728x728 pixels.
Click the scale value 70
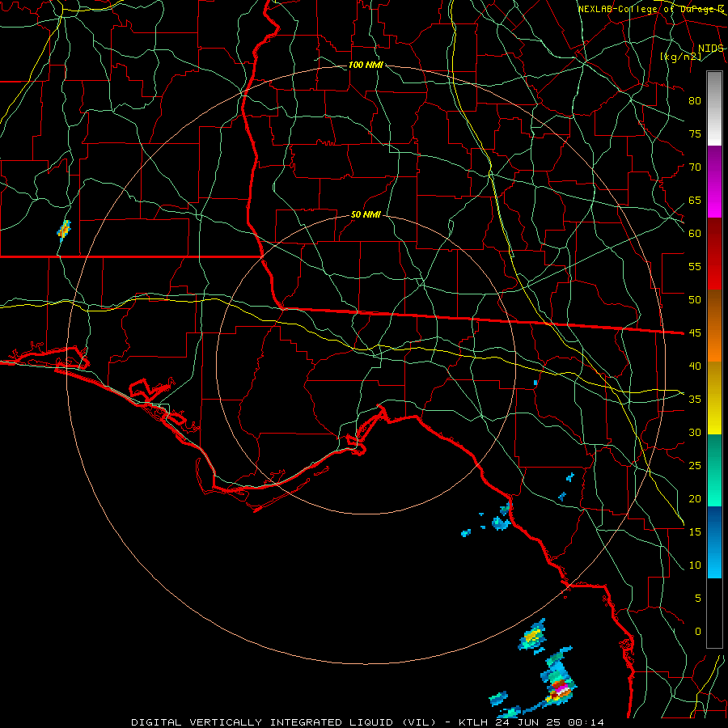(x=695, y=167)
